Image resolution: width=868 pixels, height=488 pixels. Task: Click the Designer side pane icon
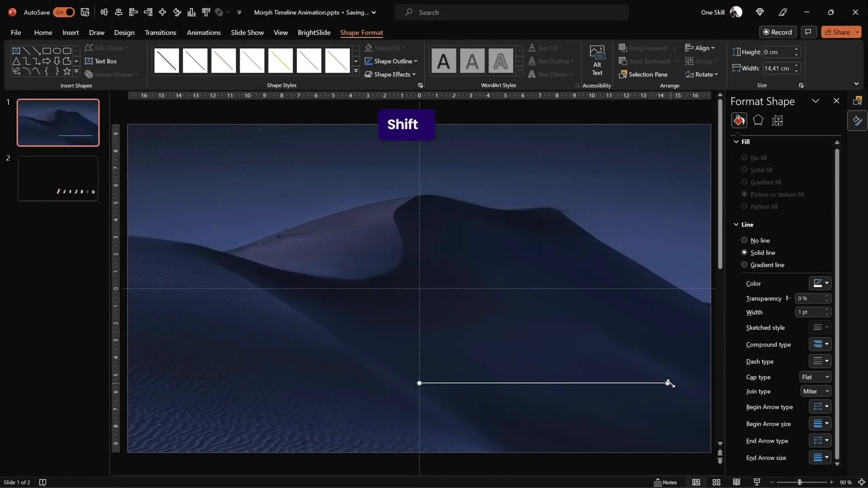click(857, 100)
